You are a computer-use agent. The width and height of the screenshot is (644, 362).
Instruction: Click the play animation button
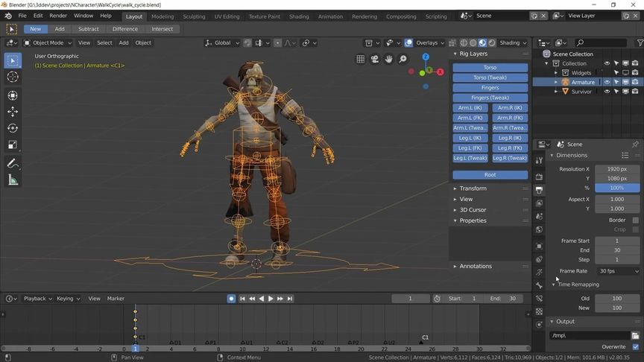point(271,299)
